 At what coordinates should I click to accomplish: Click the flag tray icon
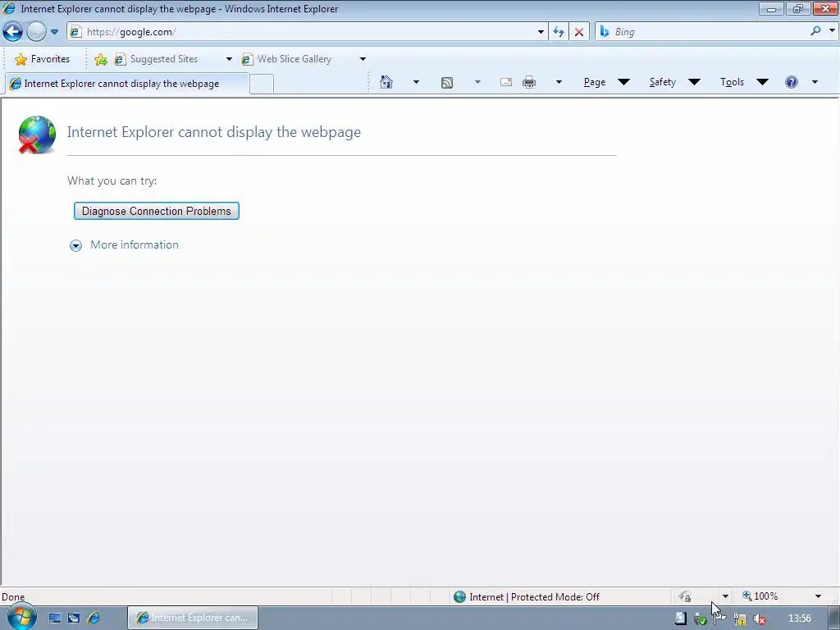[720, 619]
